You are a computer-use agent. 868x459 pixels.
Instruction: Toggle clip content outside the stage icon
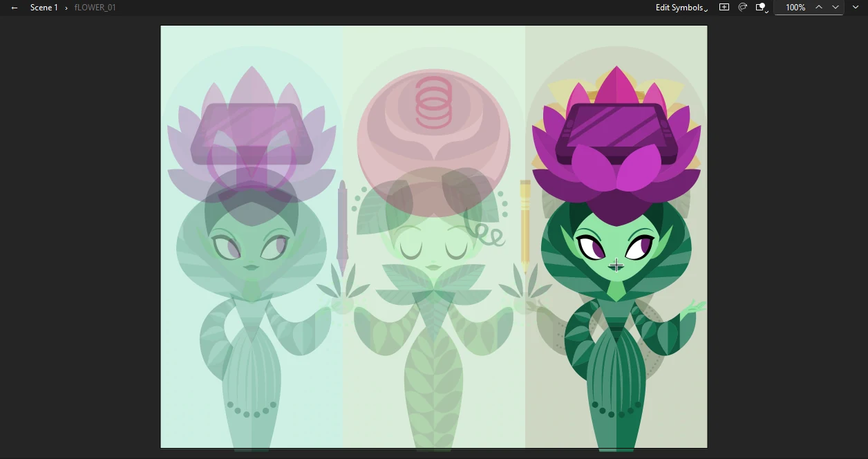(762, 8)
